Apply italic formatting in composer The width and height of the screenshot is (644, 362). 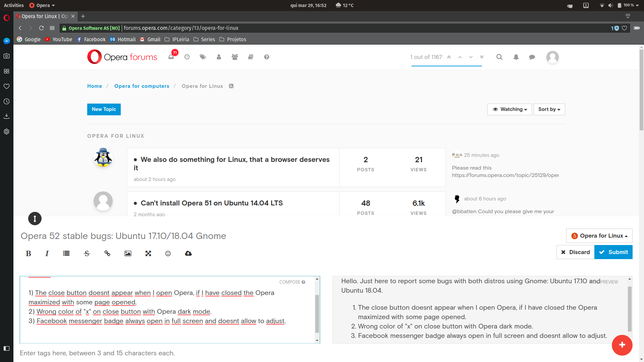point(47,253)
